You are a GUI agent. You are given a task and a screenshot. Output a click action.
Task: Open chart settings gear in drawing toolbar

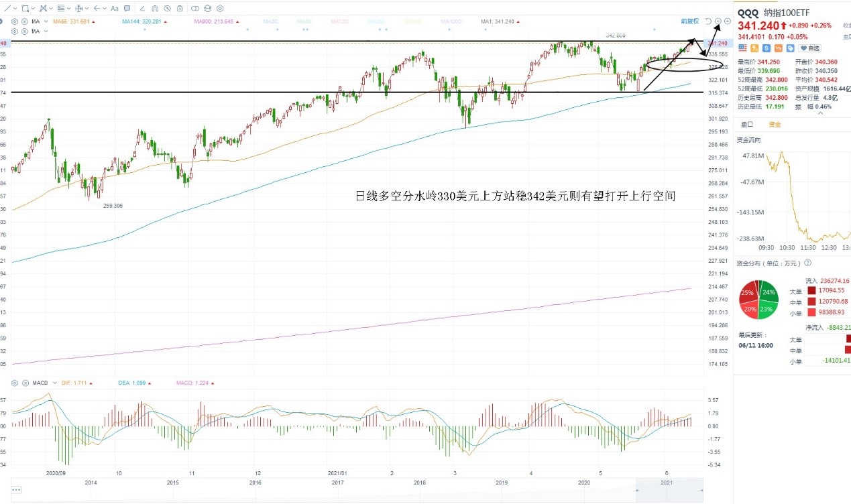click(220, 9)
